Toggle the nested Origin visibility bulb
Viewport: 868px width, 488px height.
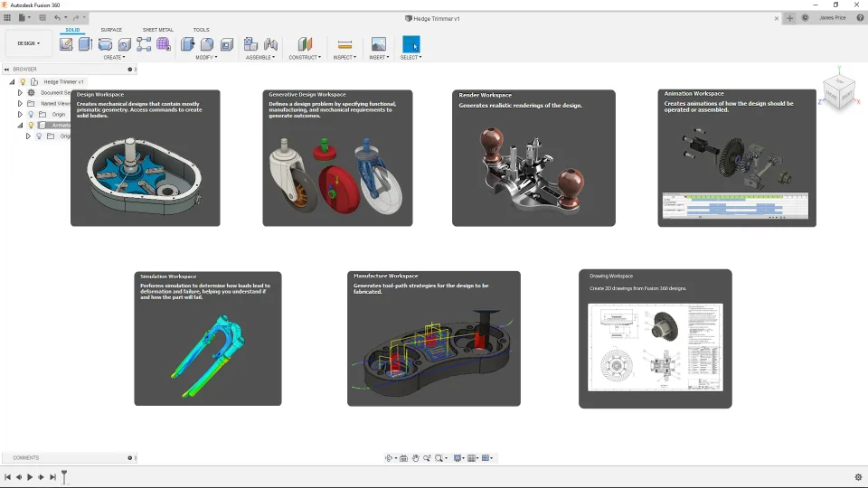[x=39, y=136]
